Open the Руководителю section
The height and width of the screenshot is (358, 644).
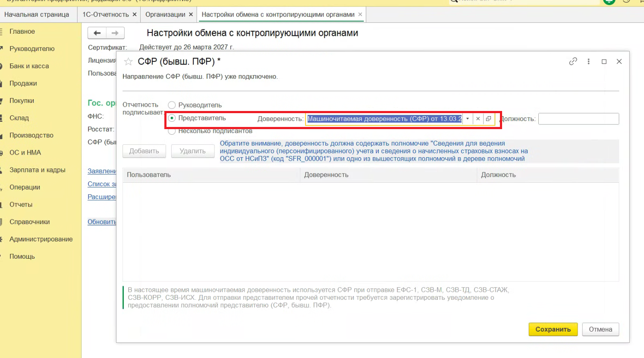click(x=32, y=49)
